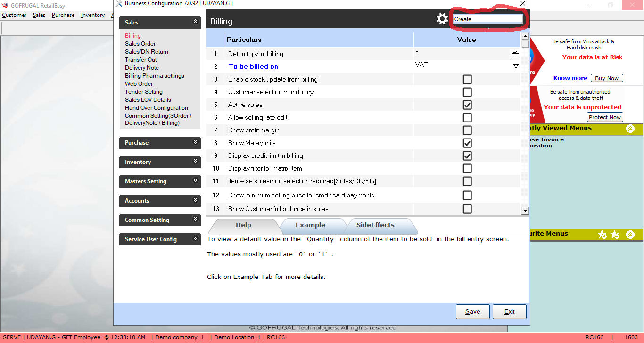Click the add-favourite star icon in Favourite Menus

[602, 234]
